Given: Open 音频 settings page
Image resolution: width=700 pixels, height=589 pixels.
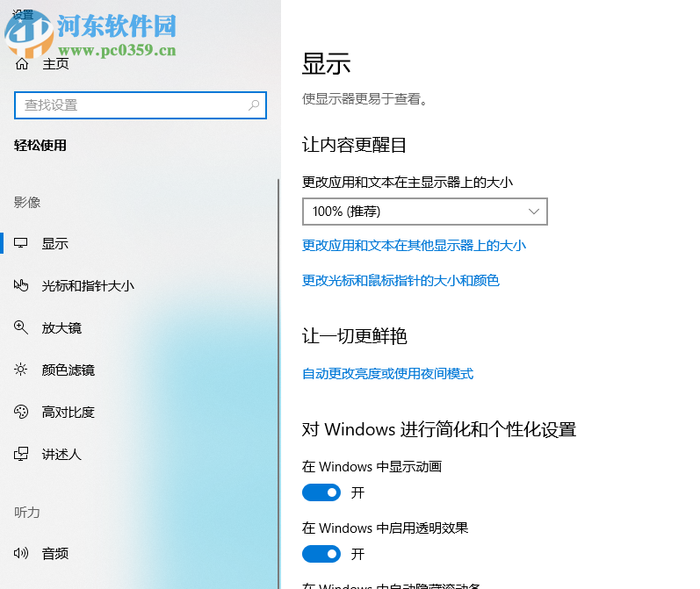Looking at the screenshot, I should click(54, 554).
